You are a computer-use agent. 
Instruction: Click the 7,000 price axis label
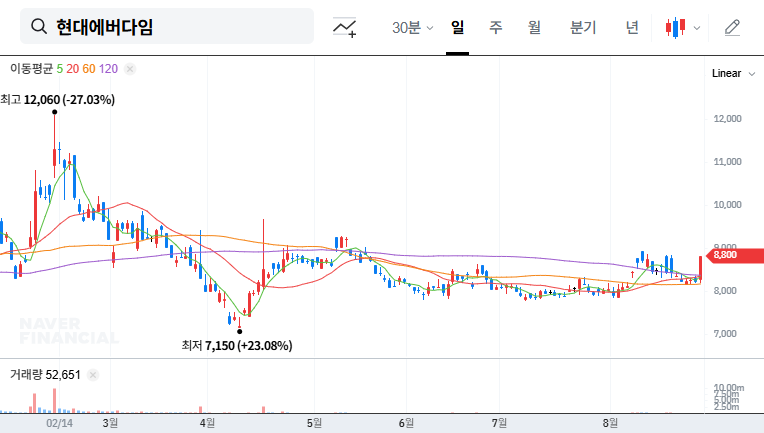[x=725, y=334]
